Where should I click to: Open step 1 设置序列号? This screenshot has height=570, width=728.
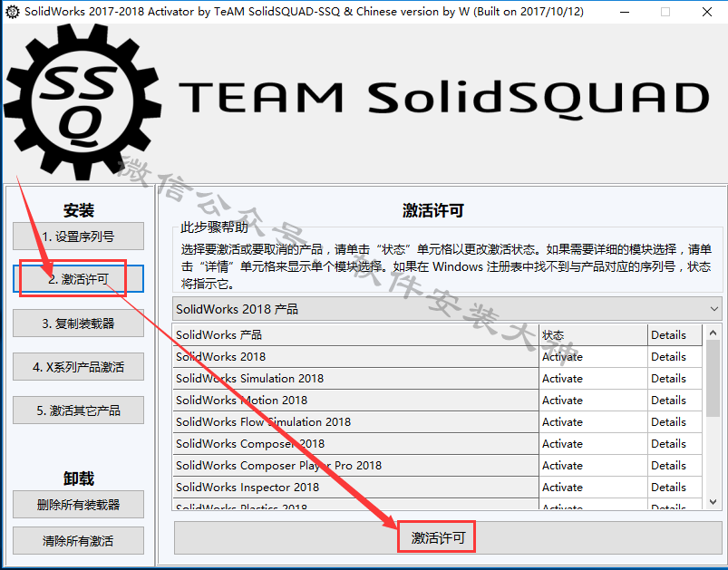[78, 237]
